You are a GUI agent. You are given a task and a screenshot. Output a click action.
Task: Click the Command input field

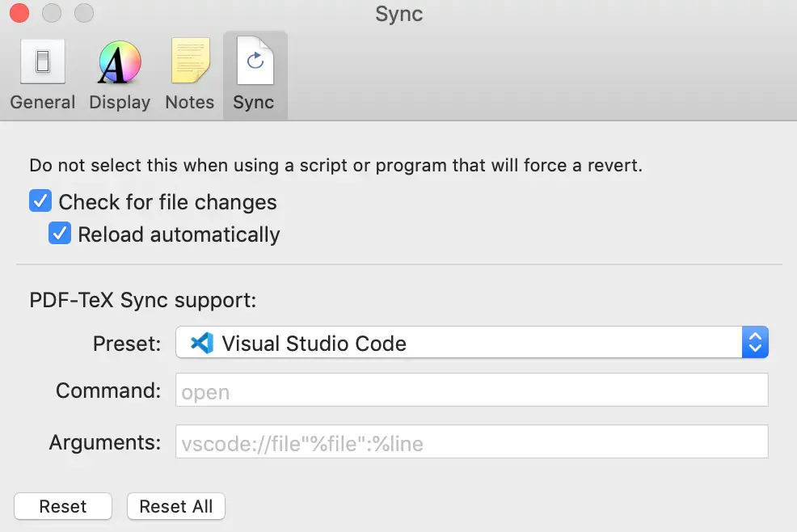click(x=471, y=391)
